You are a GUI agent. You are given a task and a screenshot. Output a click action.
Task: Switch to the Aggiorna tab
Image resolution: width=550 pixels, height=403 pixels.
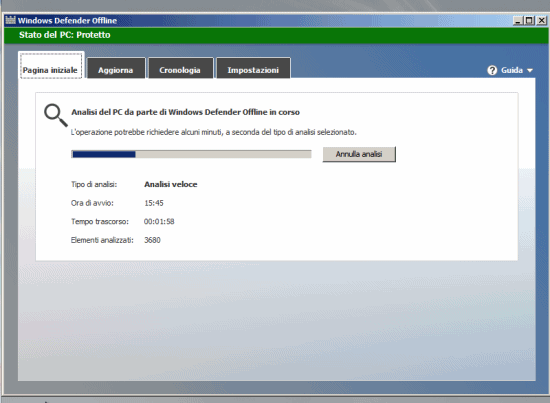[116, 68]
